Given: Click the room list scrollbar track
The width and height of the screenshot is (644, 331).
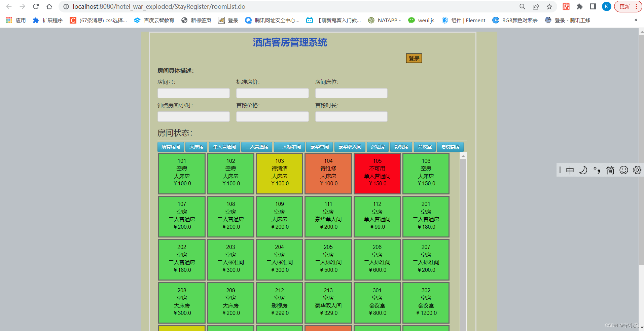Looking at the screenshot, I should pyautogui.click(x=463, y=245).
